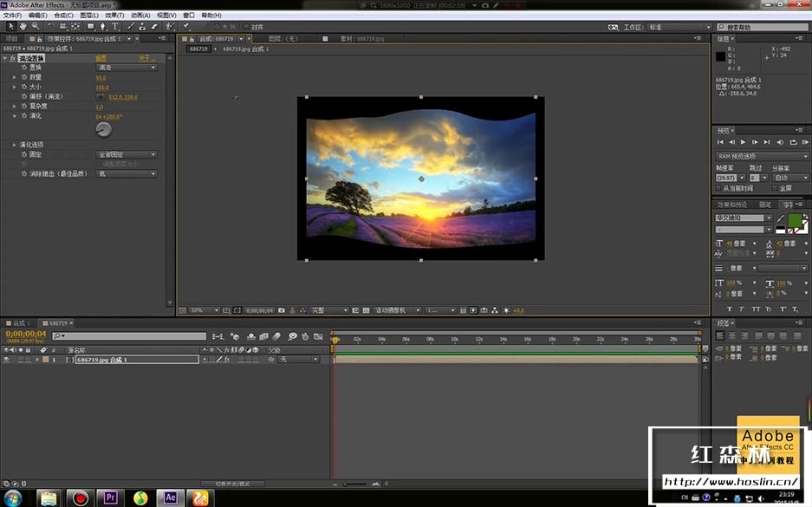Click the orange Reset link of the effect
The height and width of the screenshot is (507, 812).
pyautogui.click(x=101, y=59)
